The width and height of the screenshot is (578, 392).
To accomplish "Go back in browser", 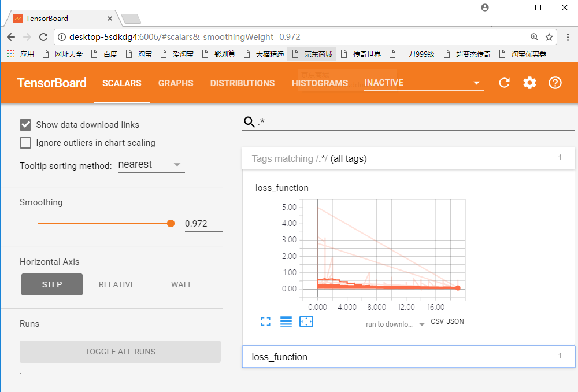I will pyautogui.click(x=11, y=37).
